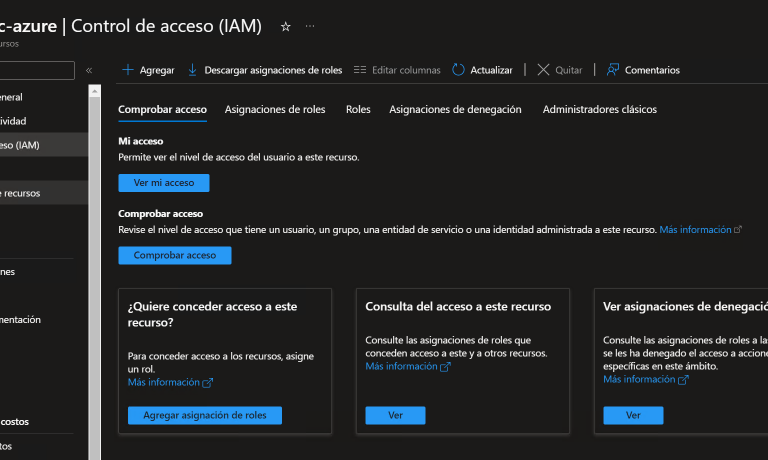The width and height of the screenshot is (768, 460).
Task: Click the Agregar plus icon
Action: [127, 70]
